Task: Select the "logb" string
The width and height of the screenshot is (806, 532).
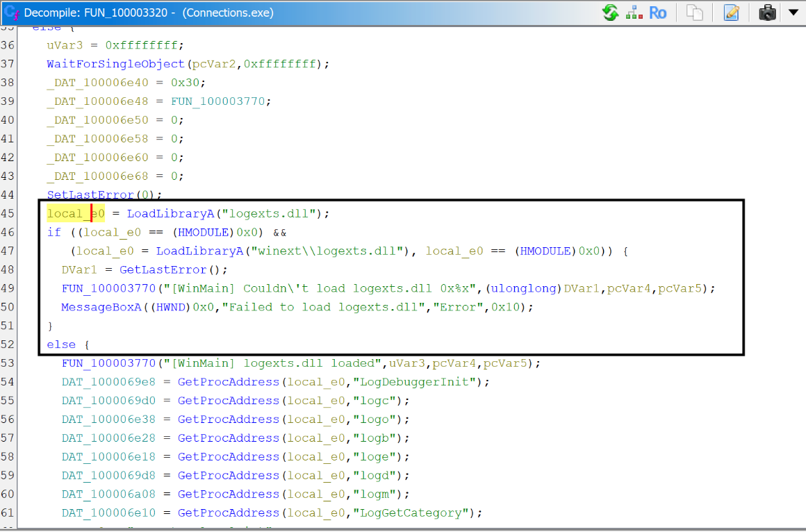Action: tap(375, 438)
